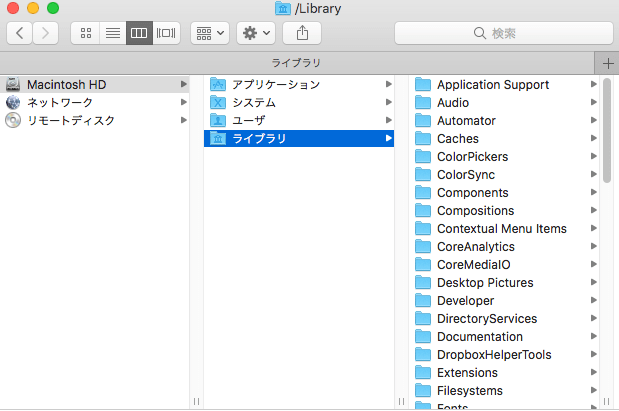This screenshot has height=411, width=619.
Task: Select the Macintosh HD label
Action: 66,84
